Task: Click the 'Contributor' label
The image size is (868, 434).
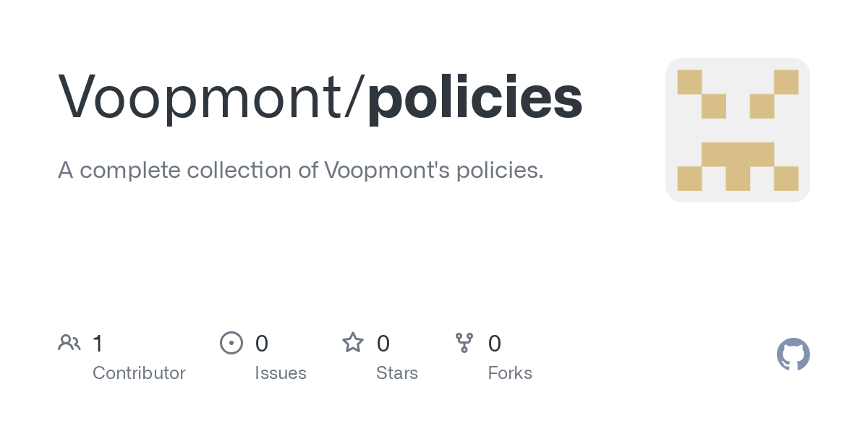Action: click(139, 373)
